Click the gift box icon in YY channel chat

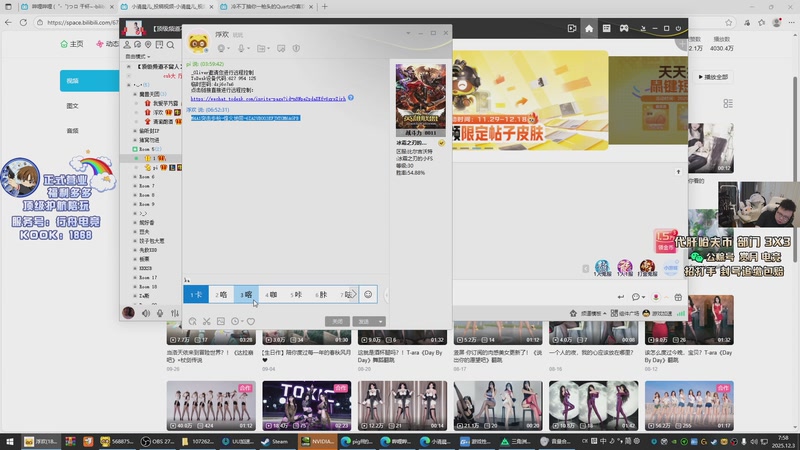pos(678,297)
